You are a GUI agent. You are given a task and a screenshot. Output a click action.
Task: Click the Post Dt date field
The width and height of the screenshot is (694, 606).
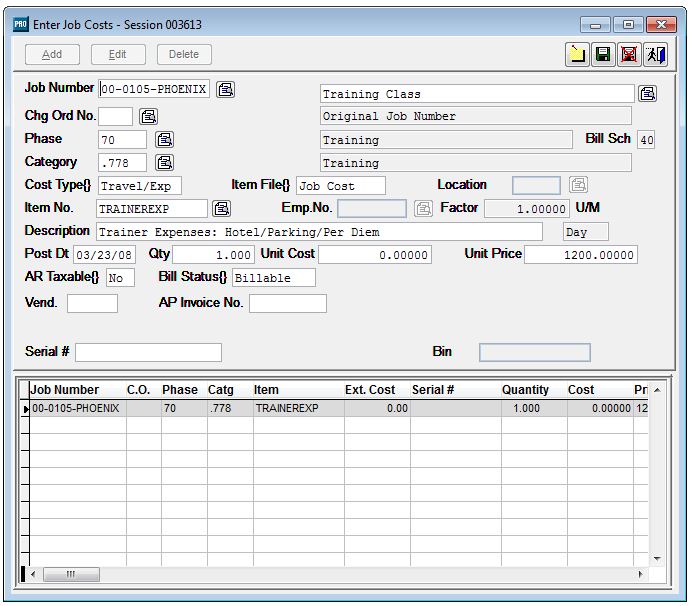tap(104, 255)
